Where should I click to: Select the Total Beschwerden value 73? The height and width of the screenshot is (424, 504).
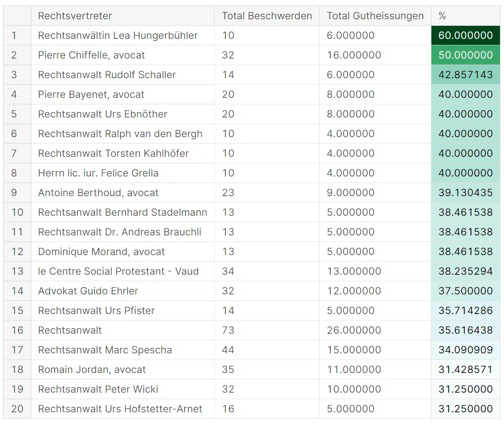point(228,330)
